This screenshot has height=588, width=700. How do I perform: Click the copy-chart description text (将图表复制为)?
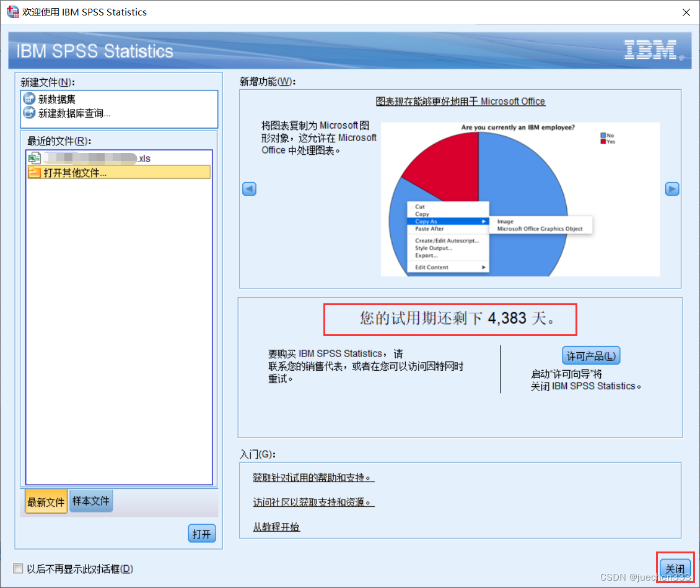coord(319,138)
